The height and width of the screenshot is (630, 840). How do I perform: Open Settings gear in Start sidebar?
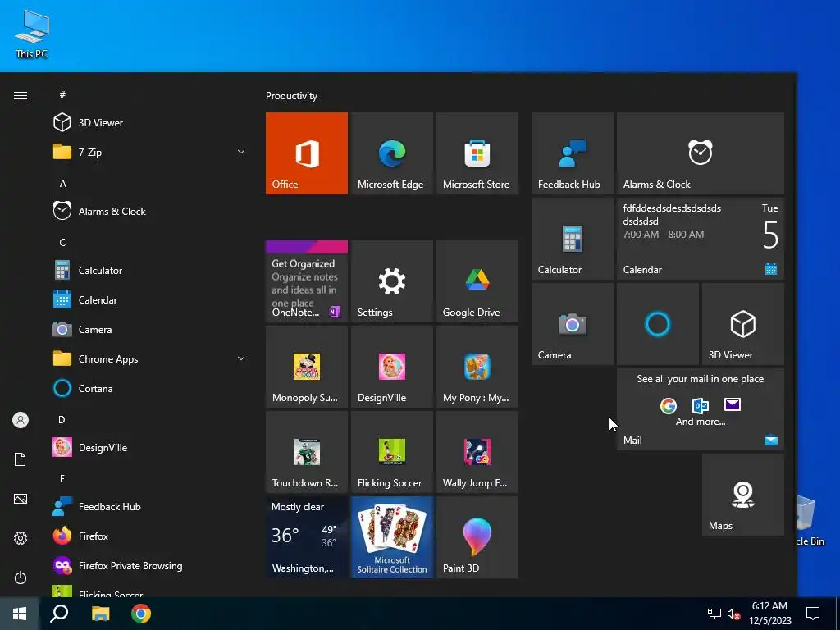(21, 538)
